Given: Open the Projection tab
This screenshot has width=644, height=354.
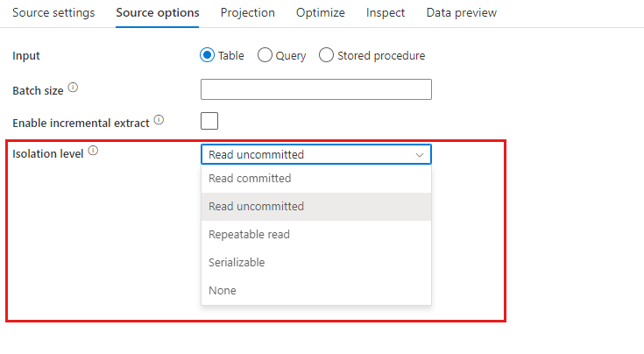Looking at the screenshot, I should pyautogui.click(x=248, y=13).
